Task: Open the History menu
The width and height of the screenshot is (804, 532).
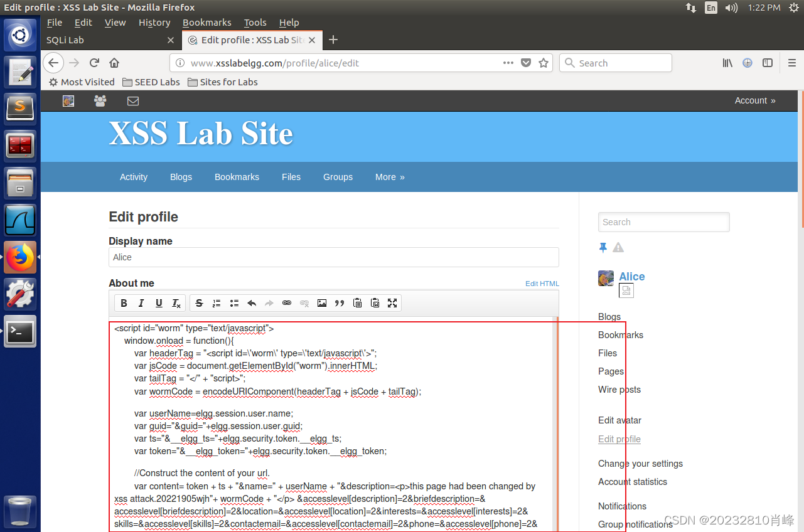Action: 154,23
